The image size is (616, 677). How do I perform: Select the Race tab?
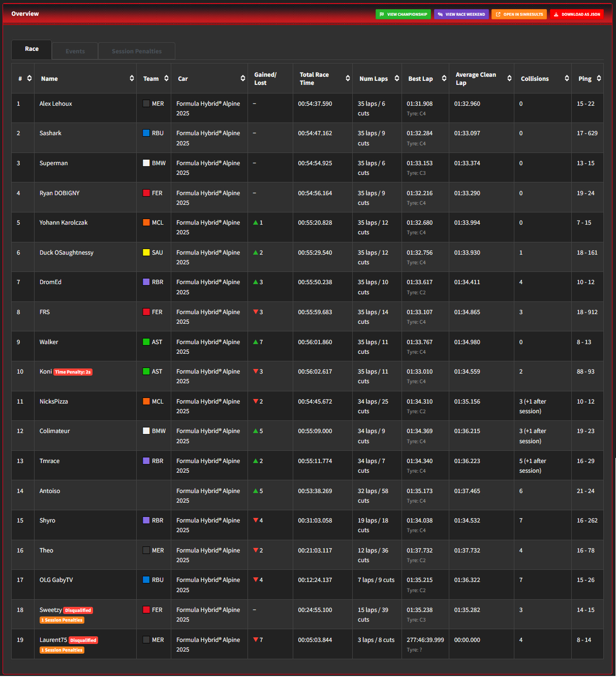click(x=32, y=49)
